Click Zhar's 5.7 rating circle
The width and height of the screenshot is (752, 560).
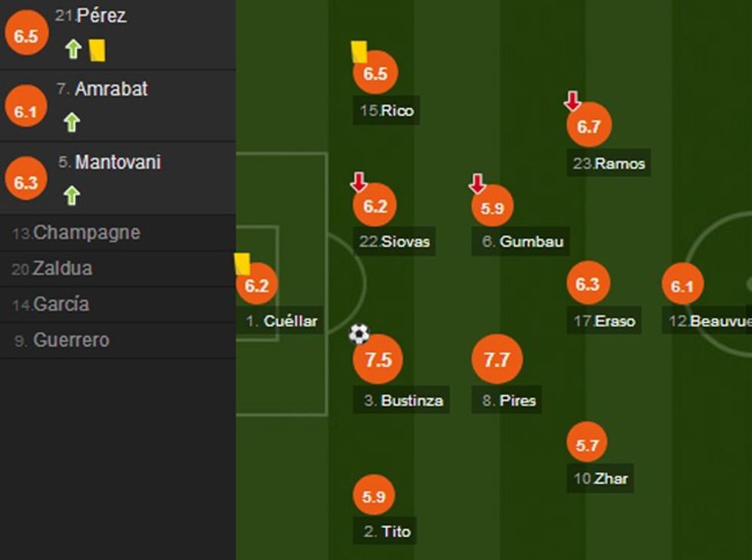coord(587,444)
